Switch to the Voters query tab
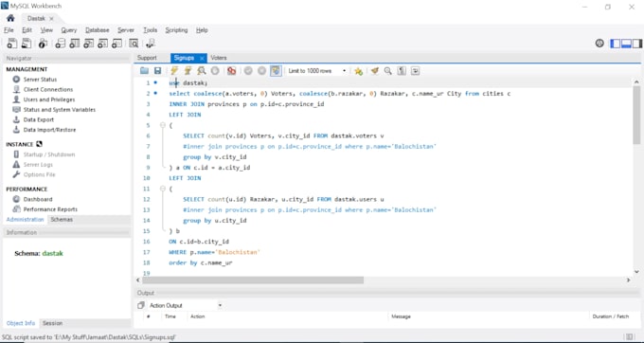Screen dimensions: 644x343 219,58
